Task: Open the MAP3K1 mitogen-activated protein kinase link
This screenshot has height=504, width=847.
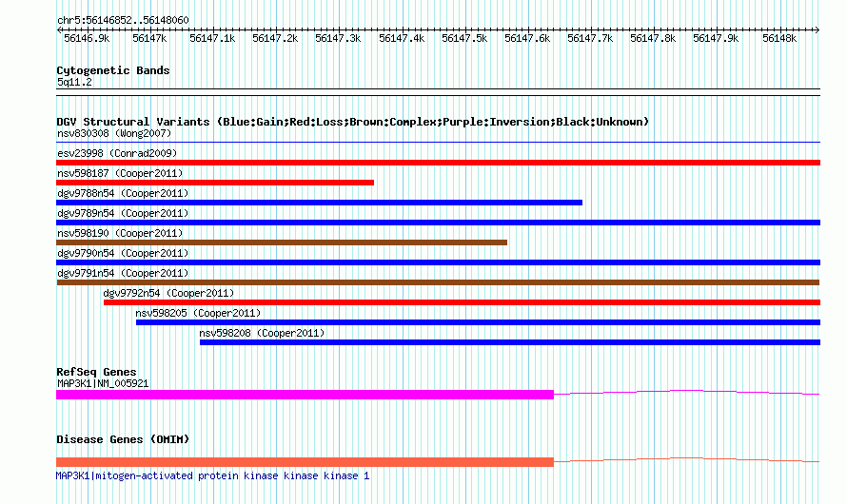Action: tap(212, 475)
